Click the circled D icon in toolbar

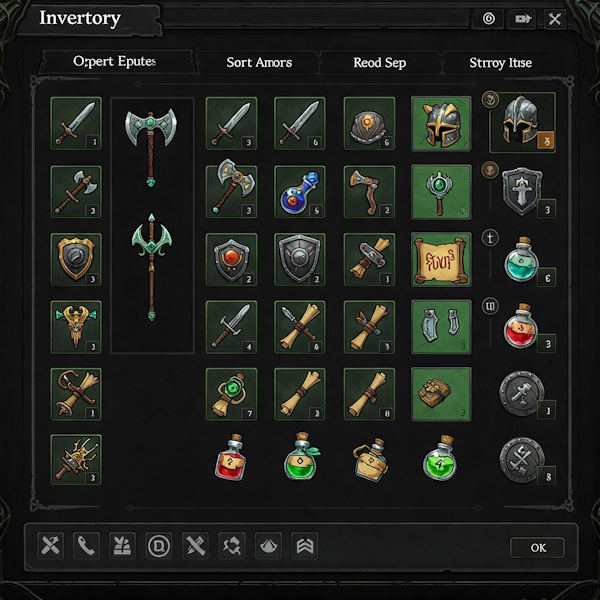(x=158, y=545)
